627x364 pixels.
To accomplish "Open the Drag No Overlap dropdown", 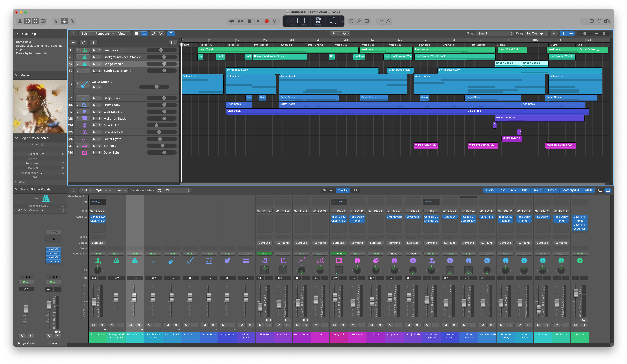I will 537,34.
